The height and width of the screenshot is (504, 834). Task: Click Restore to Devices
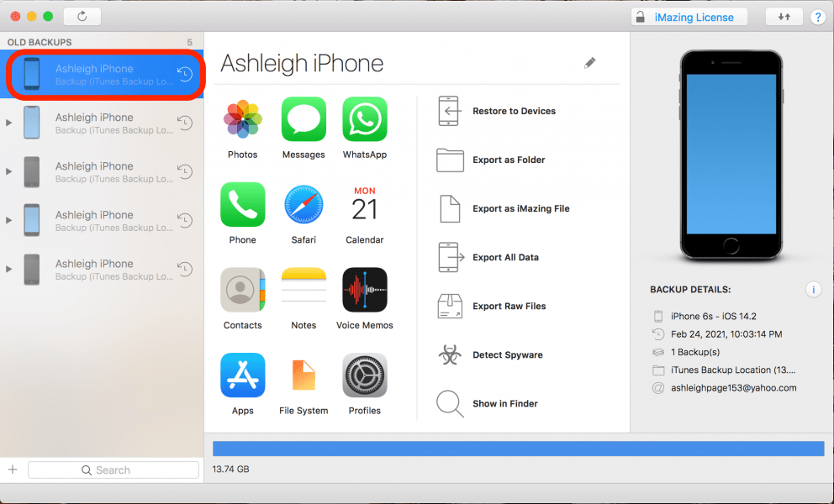tap(513, 111)
